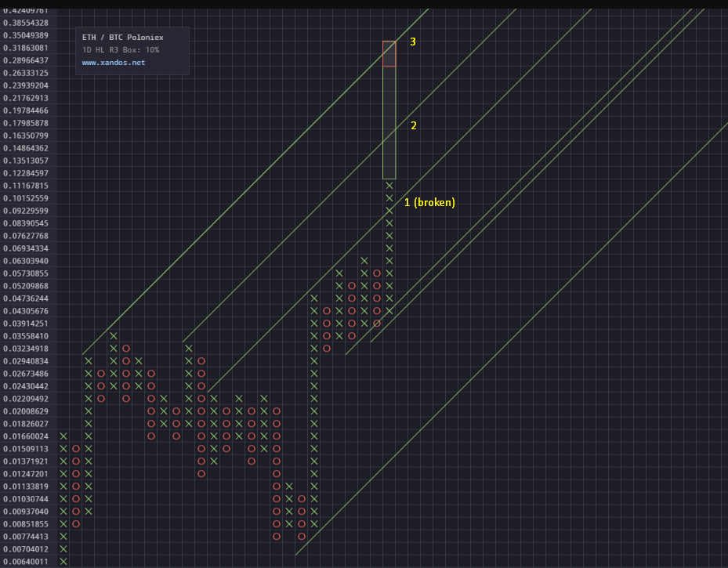
Task: Click price label 0.12284597
Action: coord(26,173)
